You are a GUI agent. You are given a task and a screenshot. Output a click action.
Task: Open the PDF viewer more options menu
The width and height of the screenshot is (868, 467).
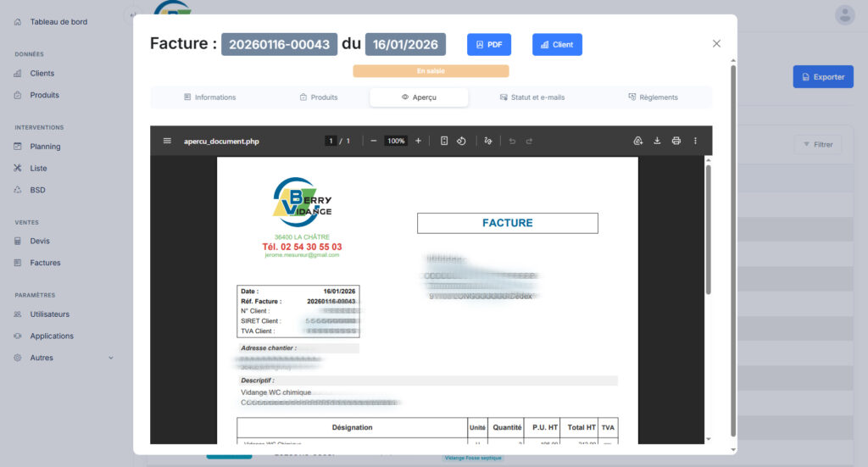(x=695, y=141)
